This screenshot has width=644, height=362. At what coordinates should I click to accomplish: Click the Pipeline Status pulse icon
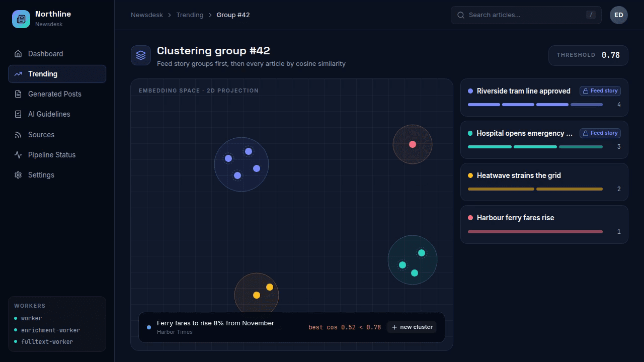tap(18, 155)
